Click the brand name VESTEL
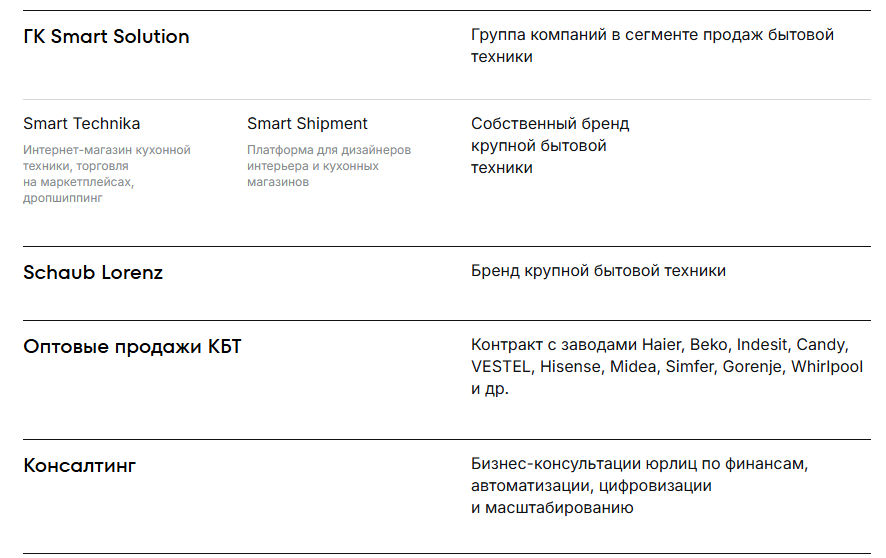 [500, 367]
